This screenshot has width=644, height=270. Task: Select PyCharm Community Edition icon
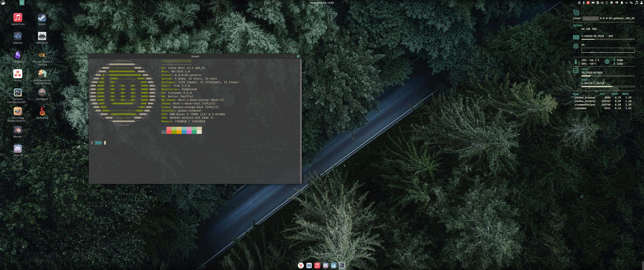point(17,93)
